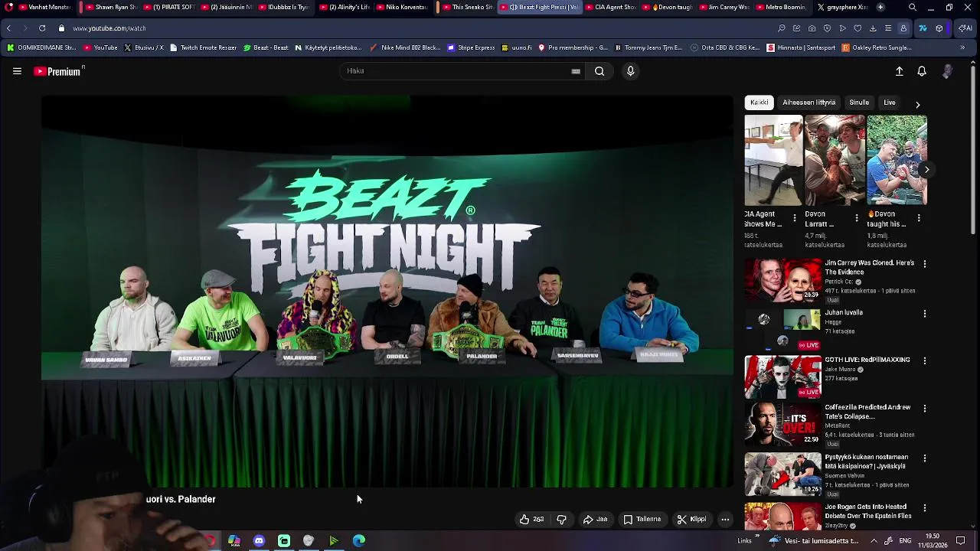
Task: Open Twitch Emote Resizer bookmark
Action: tap(203, 47)
